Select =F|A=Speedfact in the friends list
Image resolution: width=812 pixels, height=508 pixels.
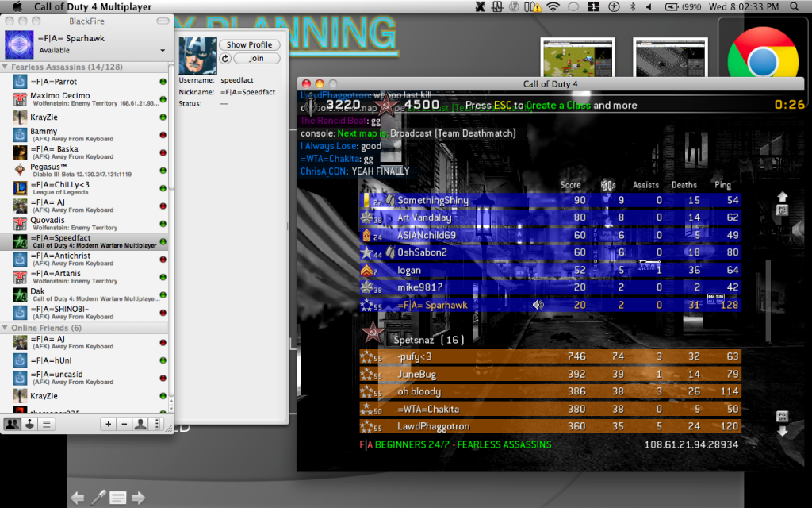[x=84, y=241]
